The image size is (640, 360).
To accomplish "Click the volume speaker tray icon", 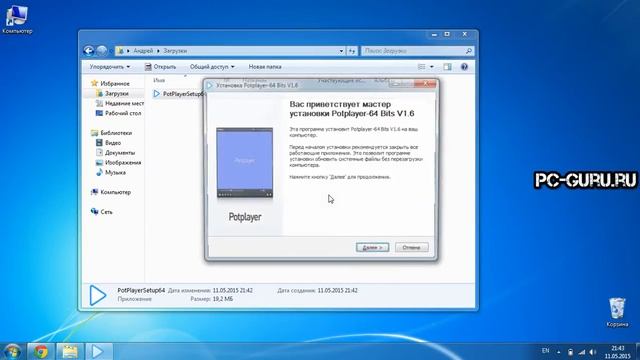I will [x=593, y=352].
